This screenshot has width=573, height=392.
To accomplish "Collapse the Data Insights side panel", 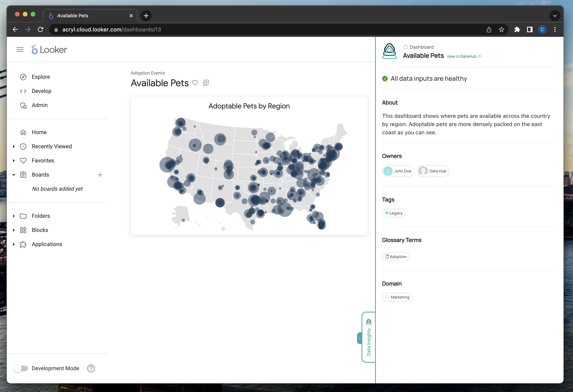I will pyautogui.click(x=360, y=339).
